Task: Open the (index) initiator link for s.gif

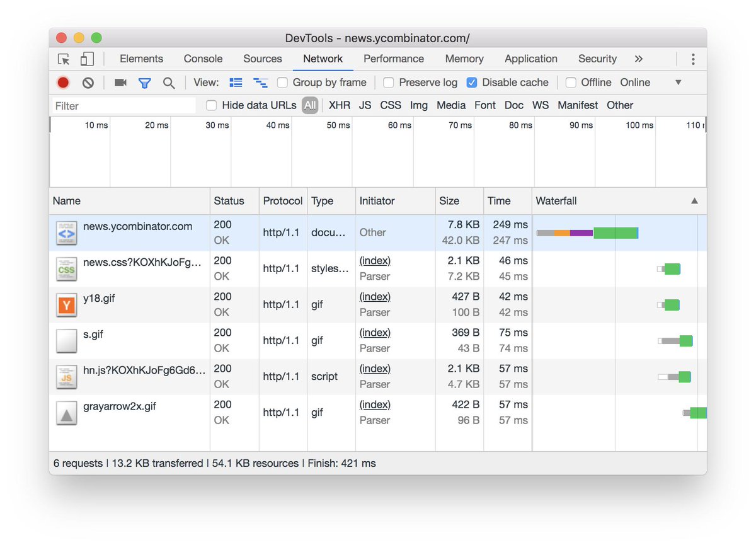Action: pos(375,333)
